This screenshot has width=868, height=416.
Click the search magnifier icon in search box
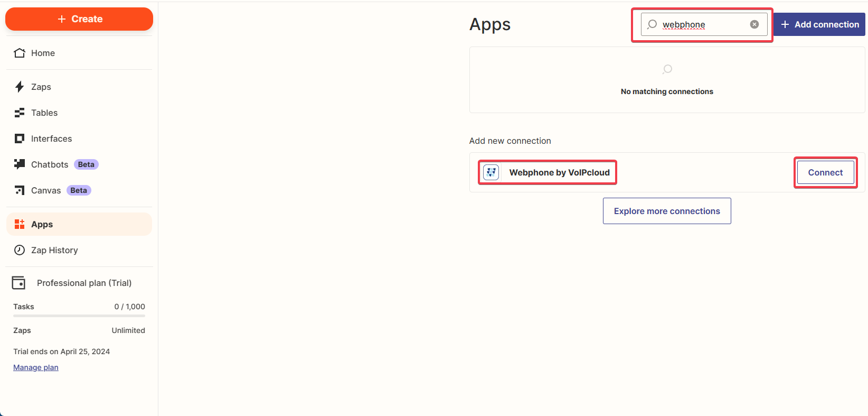[652, 24]
